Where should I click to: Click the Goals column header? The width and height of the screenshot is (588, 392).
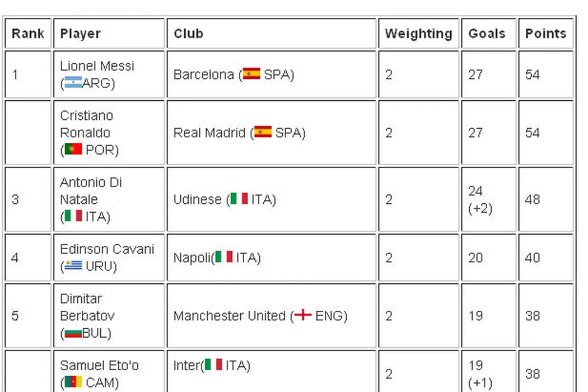[487, 34]
